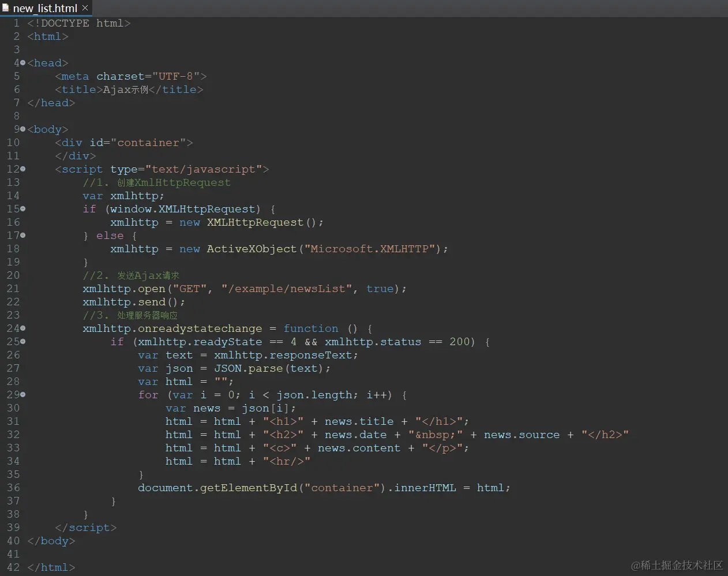Image resolution: width=728 pixels, height=576 pixels.
Task: Collapse the script block fold at line 12
Action: tap(22, 169)
